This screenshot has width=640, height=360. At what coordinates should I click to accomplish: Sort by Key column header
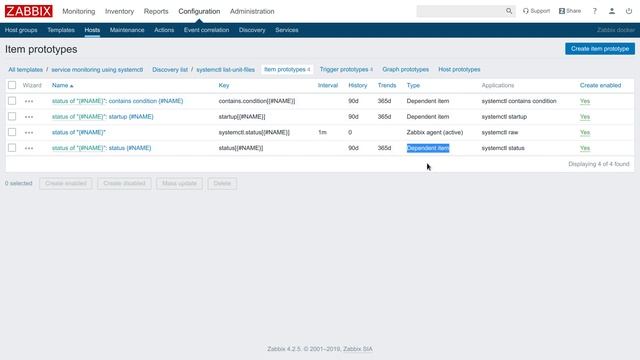pos(224,85)
